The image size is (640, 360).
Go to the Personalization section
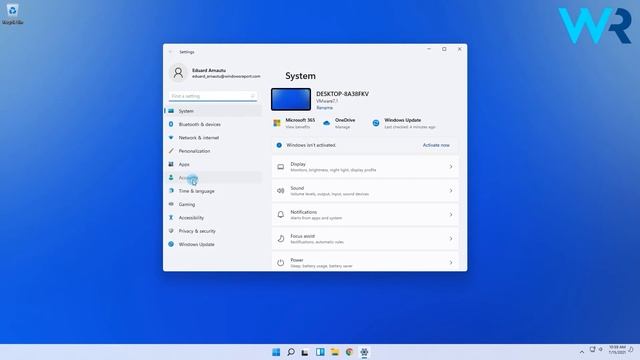click(213, 151)
